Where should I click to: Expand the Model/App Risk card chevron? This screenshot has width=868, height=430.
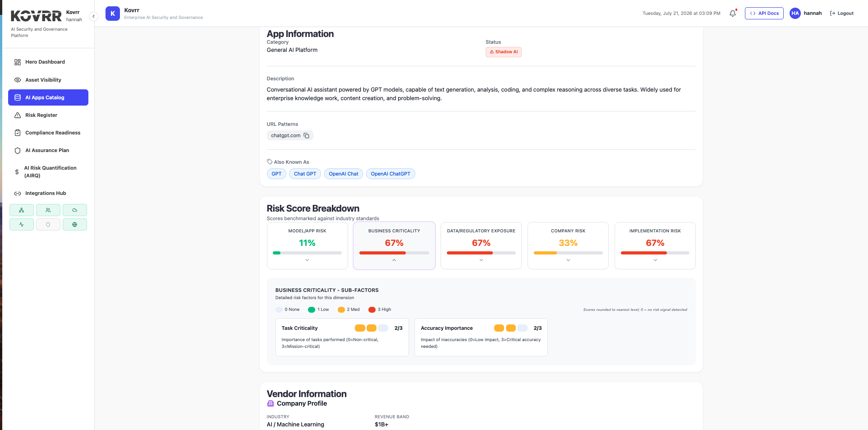(x=307, y=260)
